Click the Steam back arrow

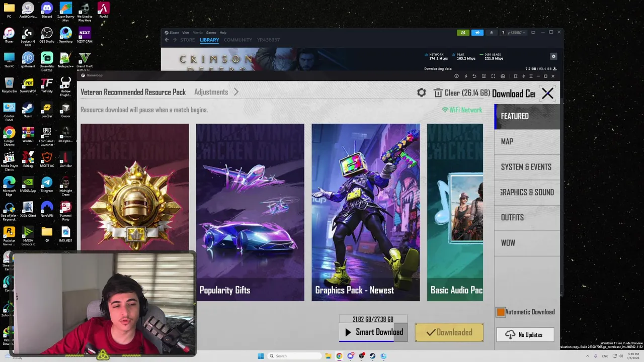167,40
